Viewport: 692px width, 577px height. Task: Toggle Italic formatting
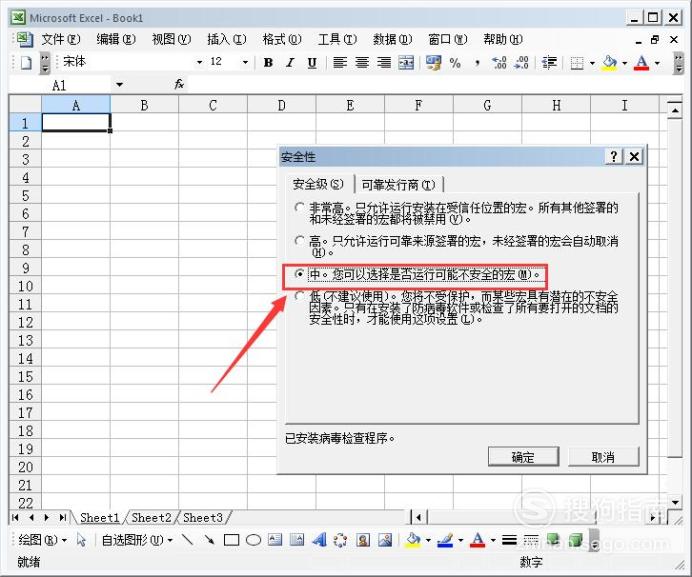tap(290, 63)
